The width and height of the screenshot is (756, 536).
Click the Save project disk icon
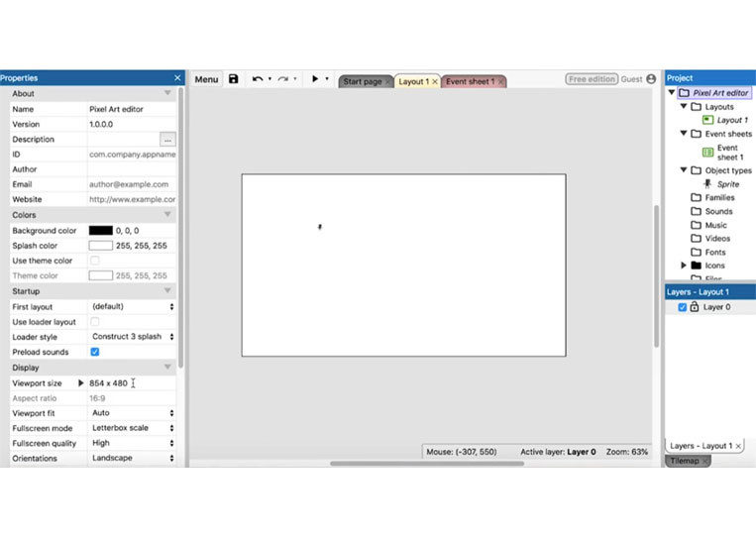[x=234, y=79]
